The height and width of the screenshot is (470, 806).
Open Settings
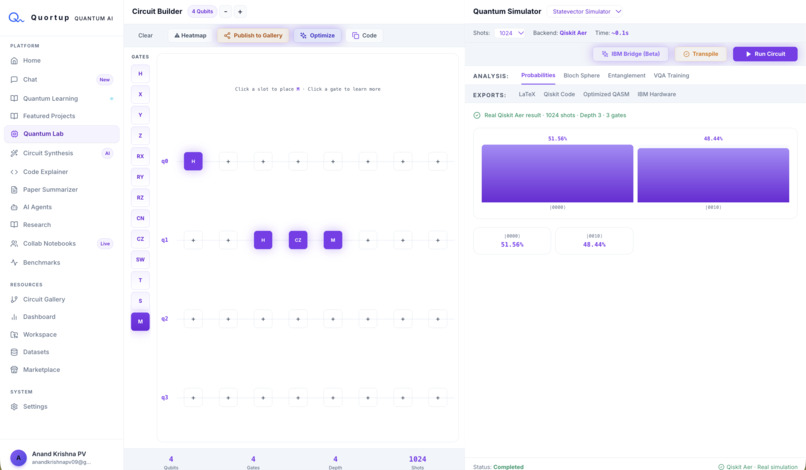pos(62,407)
